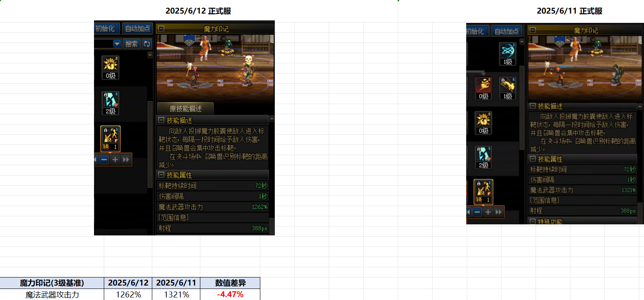Click the 搜索 button in the 6/12 screenshot
The image size is (644, 300).
(x=132, y=44)
